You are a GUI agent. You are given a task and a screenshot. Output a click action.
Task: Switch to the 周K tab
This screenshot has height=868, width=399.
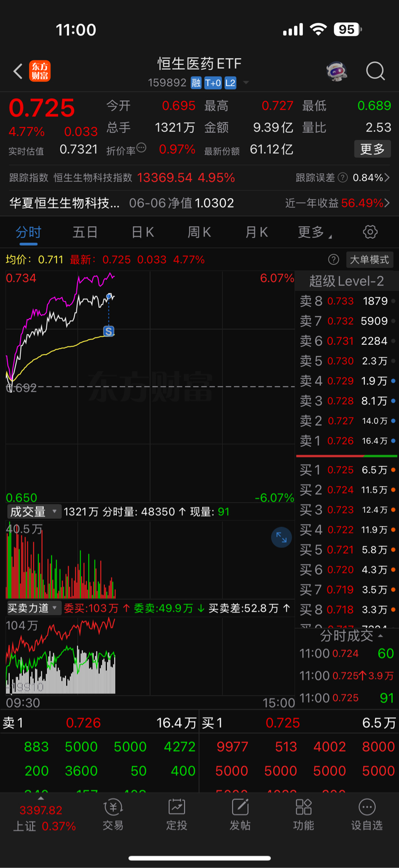199,232
